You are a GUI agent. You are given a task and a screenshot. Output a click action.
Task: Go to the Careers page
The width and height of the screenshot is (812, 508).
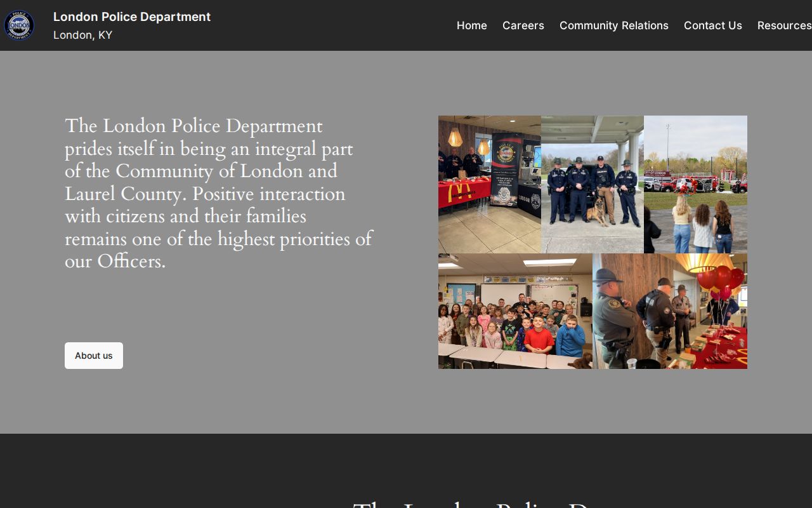pos(523,25)
